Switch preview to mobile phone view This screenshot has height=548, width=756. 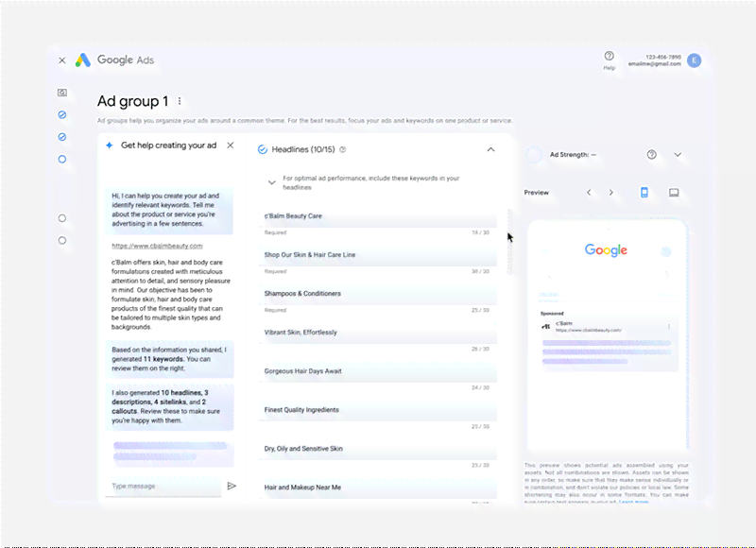point(644,193)
